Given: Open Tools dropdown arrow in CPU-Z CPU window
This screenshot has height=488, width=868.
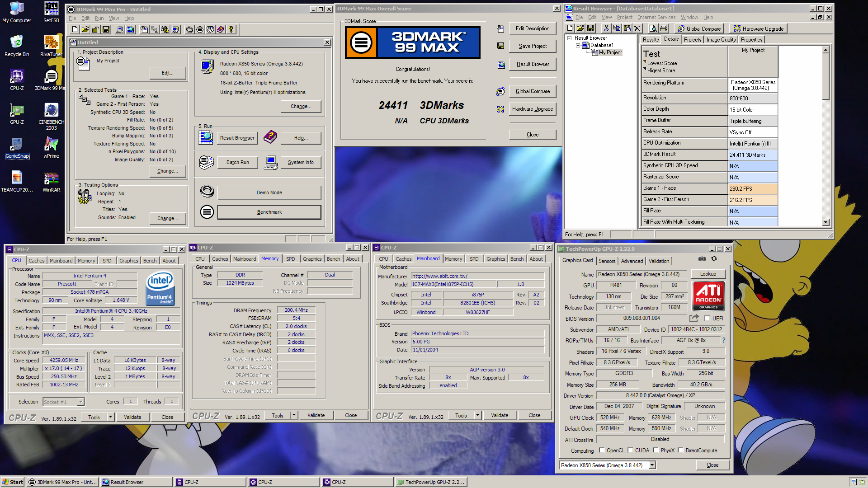Looking at the screenshot, I should click(110, 417).
